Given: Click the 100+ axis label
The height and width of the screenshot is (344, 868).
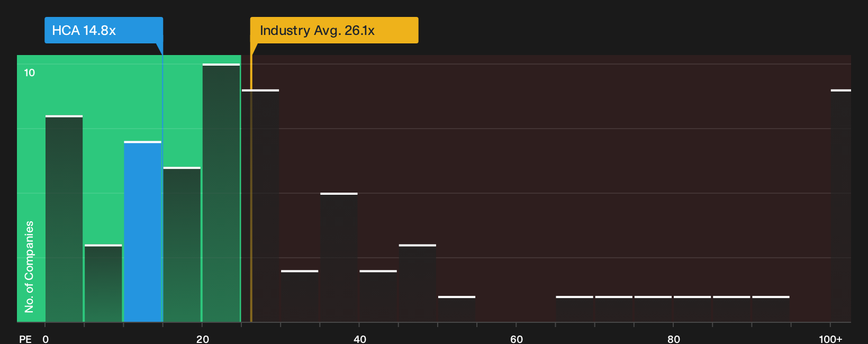Looking at the screenshot, I should tap(830, 339).
